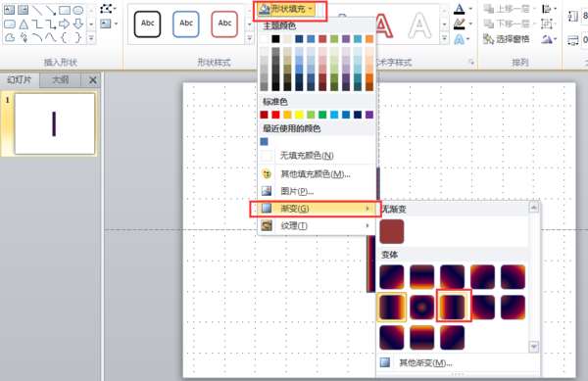Select the solid red no-gradient swatch
Screen dimensions: 588x381
coord(392,231)
